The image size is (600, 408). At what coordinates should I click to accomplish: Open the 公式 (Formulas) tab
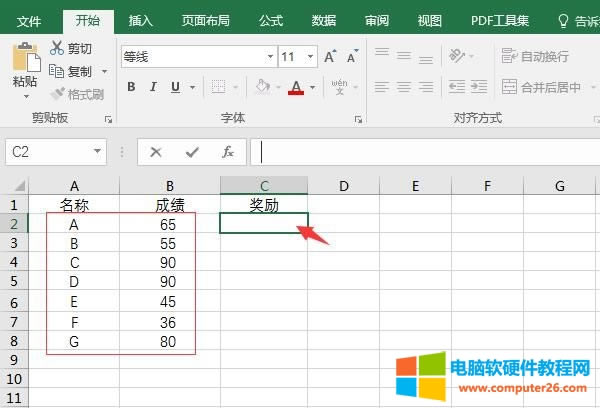270,20
